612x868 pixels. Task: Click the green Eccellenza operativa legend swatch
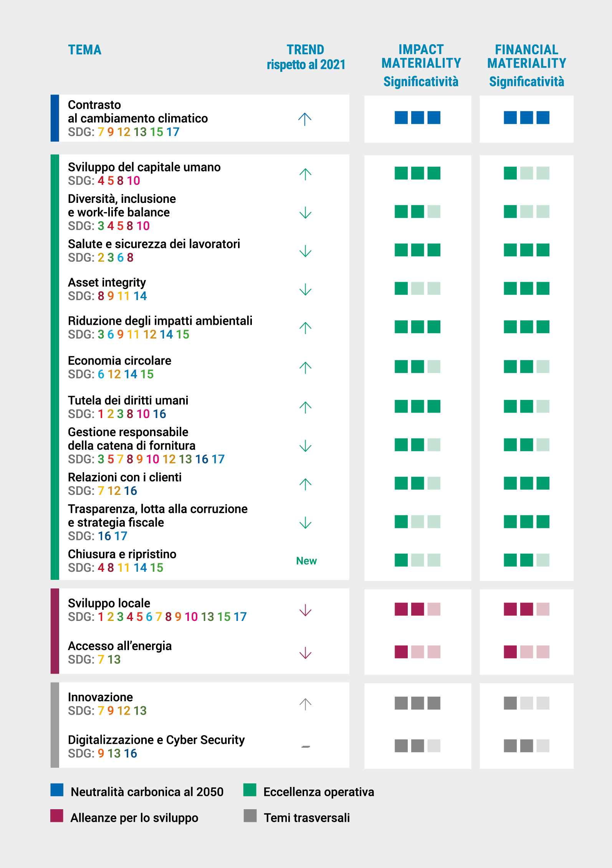(250, 790)
